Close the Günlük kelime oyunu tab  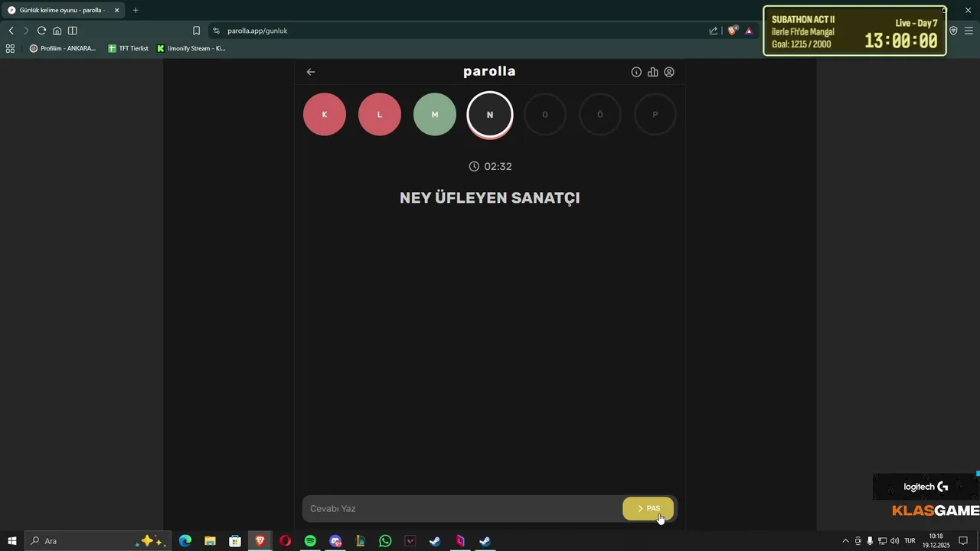pos(117,10)
